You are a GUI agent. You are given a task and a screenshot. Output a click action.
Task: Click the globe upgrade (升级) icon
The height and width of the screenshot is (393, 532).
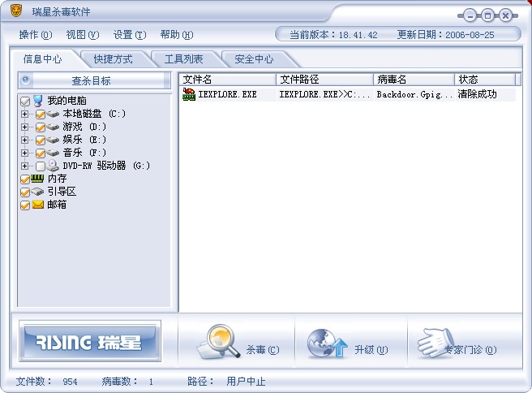[x=326, y=343]
